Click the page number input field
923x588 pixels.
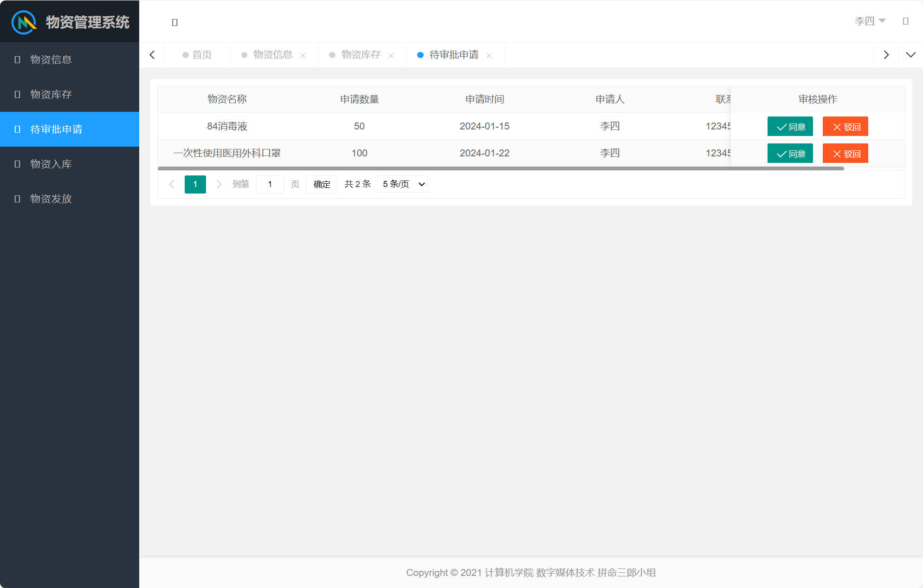click(270, 184)
